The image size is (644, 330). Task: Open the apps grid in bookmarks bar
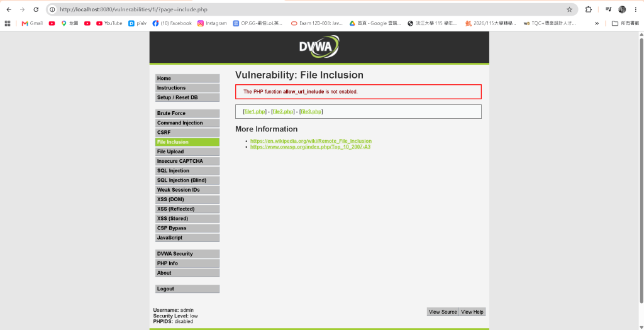coord(8,23)
